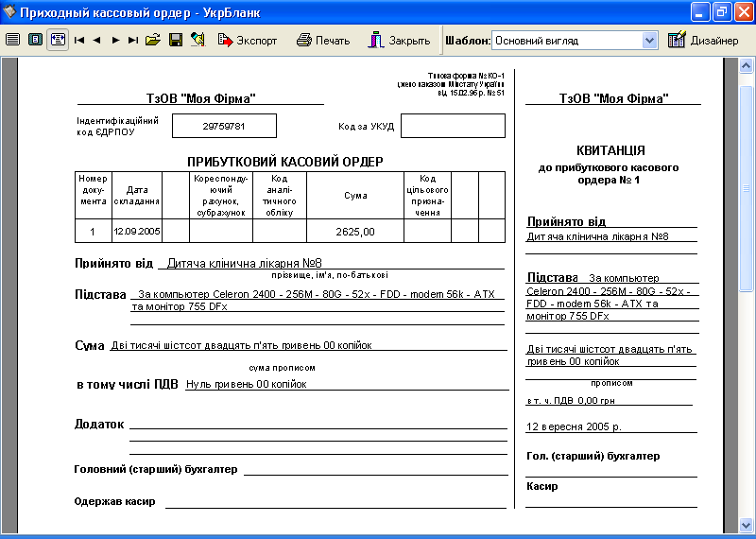The height and width of the screenshot is (539, 756).
Task: Go to the next page
Action: click(115, 41)
